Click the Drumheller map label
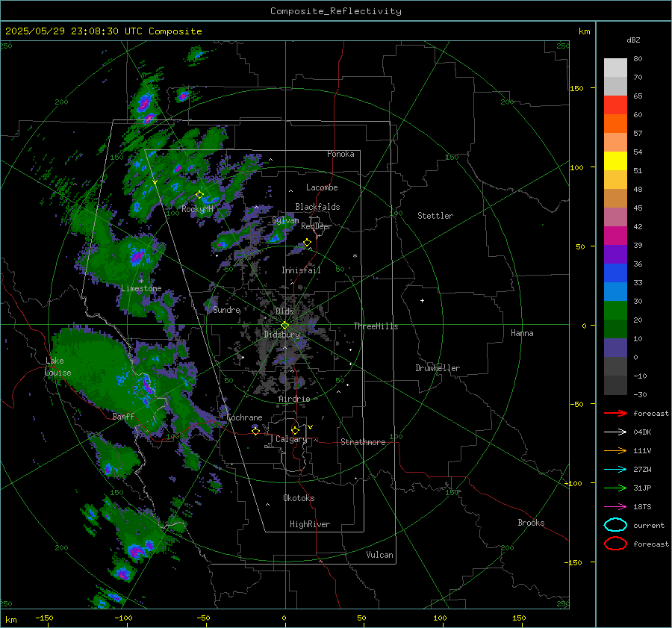Viewport: 672px width, 628px height. click(438, 368)
